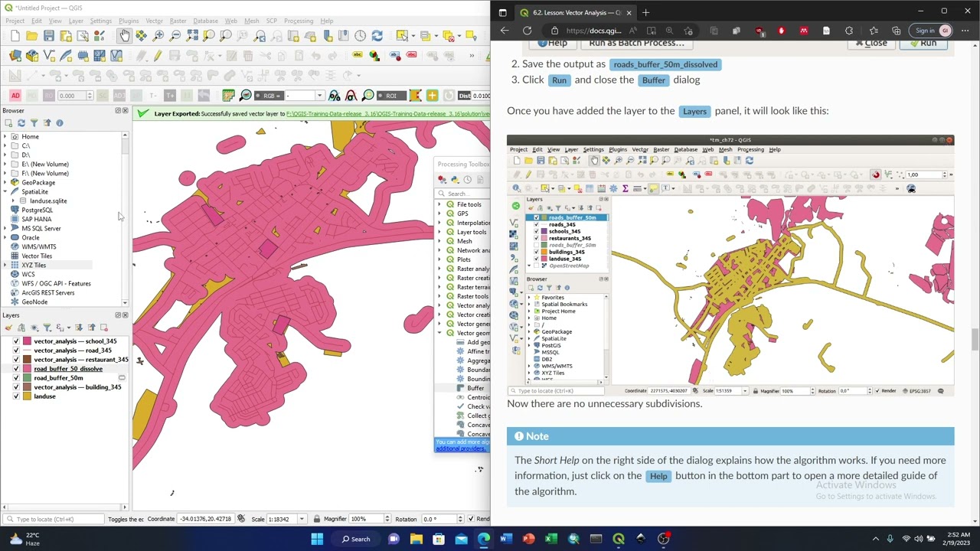Image resolution: width=980 pixels, height=551 pixels.
Task: Open the Raster menu
Action: [178, 21]
